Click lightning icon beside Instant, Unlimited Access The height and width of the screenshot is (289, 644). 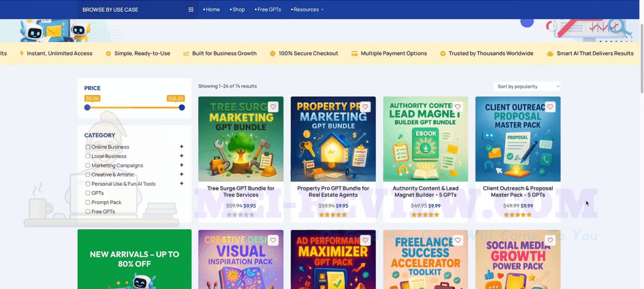click(22, 54)
